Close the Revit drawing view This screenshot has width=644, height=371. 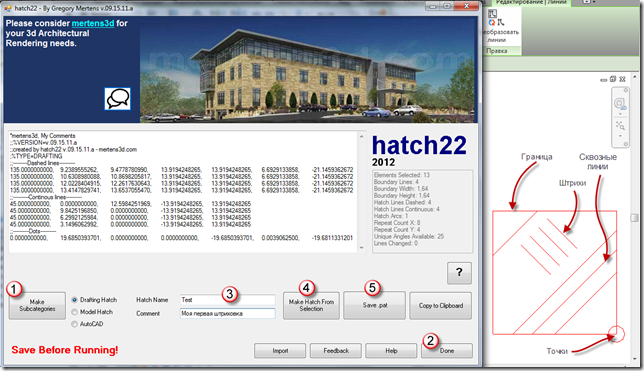tap(623, 79)
